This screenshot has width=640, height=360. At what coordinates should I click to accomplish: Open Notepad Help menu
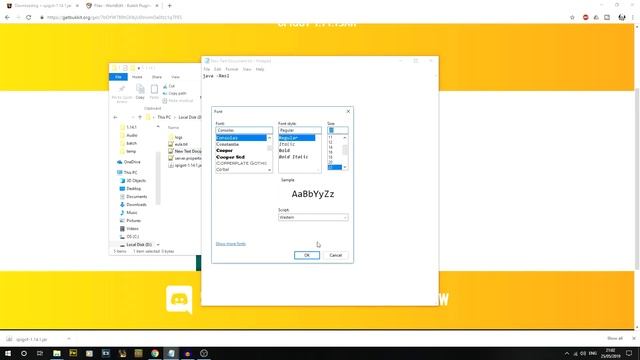260,69
